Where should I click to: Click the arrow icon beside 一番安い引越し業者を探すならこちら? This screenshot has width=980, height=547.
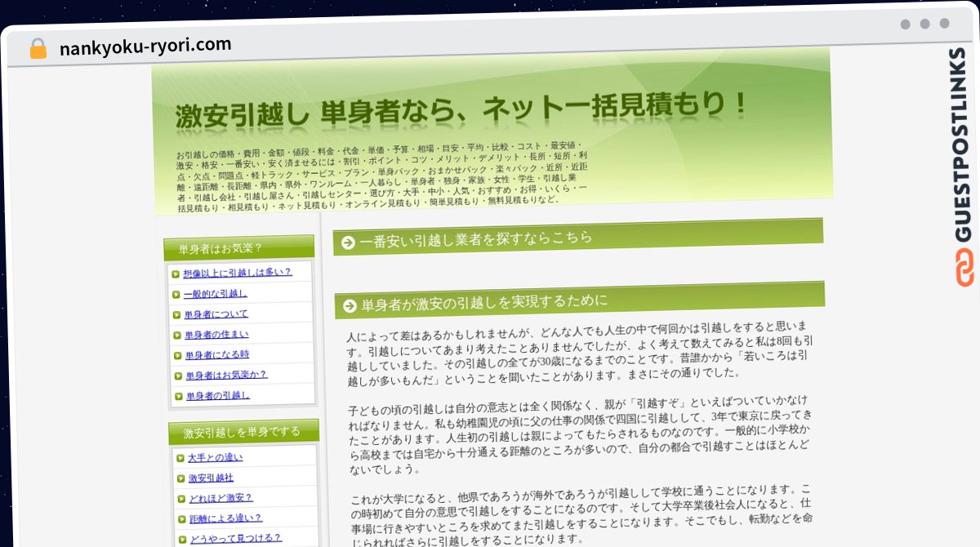(348, 242)
